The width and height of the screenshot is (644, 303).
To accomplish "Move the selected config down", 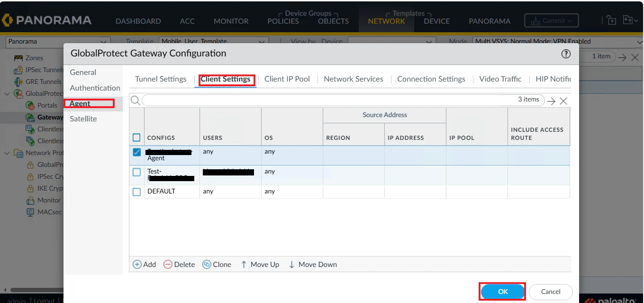I will coord(313,265).
